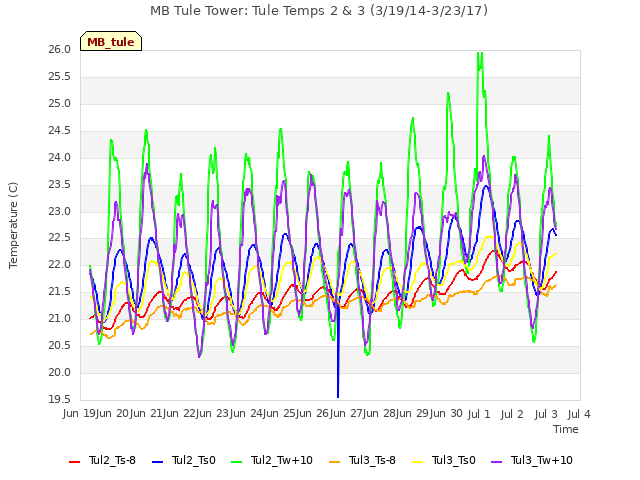Click the orange Tul3_Ts-8 legend swatch
The width and height of the screenshot is (640, 480).
[335, 462]
